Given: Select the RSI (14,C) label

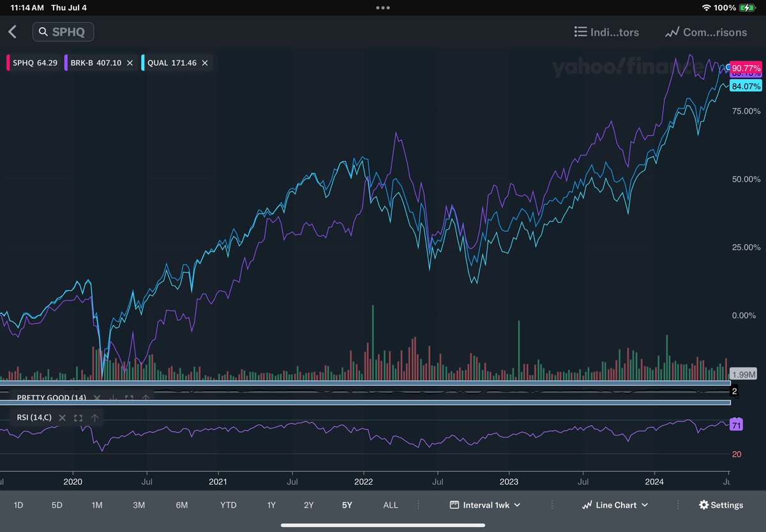Looking at the screenshot, I should pos(34,418).
